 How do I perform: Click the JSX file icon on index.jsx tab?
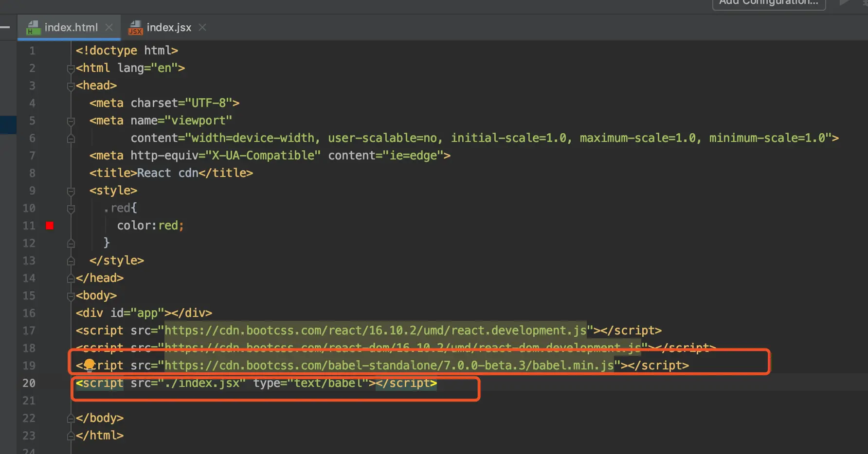(135, 28)
